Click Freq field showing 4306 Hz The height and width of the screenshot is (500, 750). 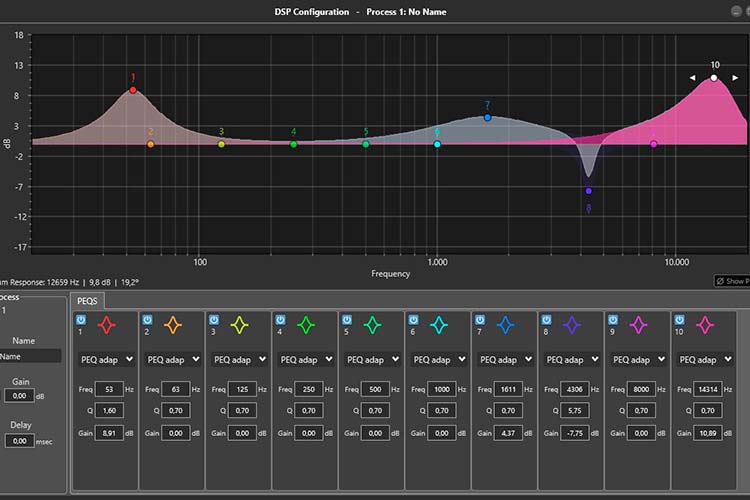[x=574, y=389]
